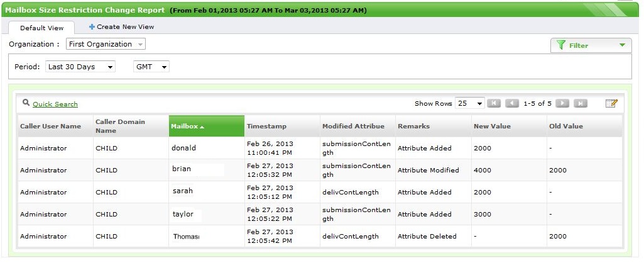Switch to the Default View tab
644x270 pixels.
click(x=41, y=28)
